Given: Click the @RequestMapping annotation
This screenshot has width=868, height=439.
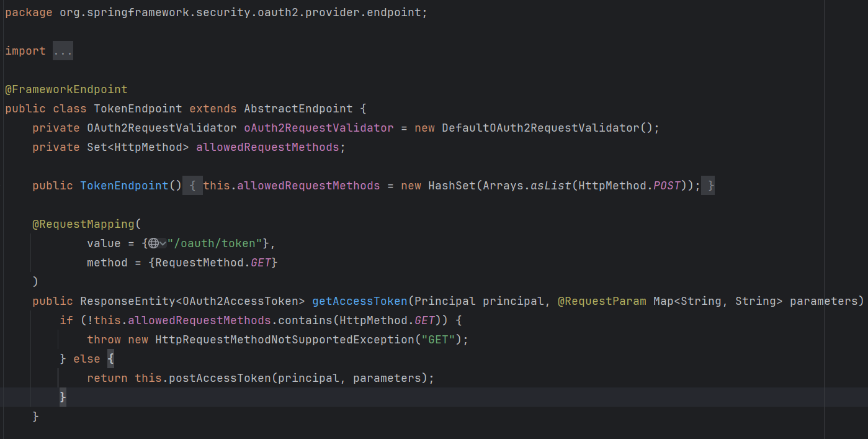Looking at the screenshot, I should click(x=83, y=224).
